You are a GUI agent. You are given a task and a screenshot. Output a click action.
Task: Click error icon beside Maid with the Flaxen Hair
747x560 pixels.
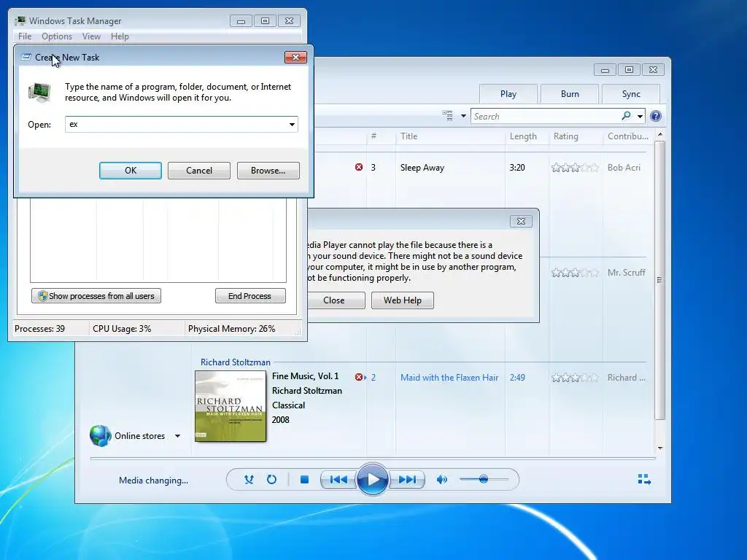(359, 377)
